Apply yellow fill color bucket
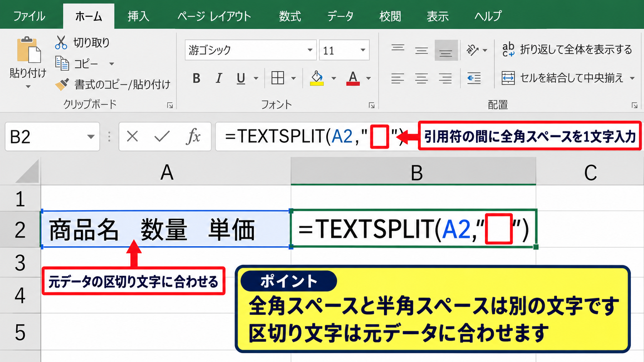 (x=317, y=78)
